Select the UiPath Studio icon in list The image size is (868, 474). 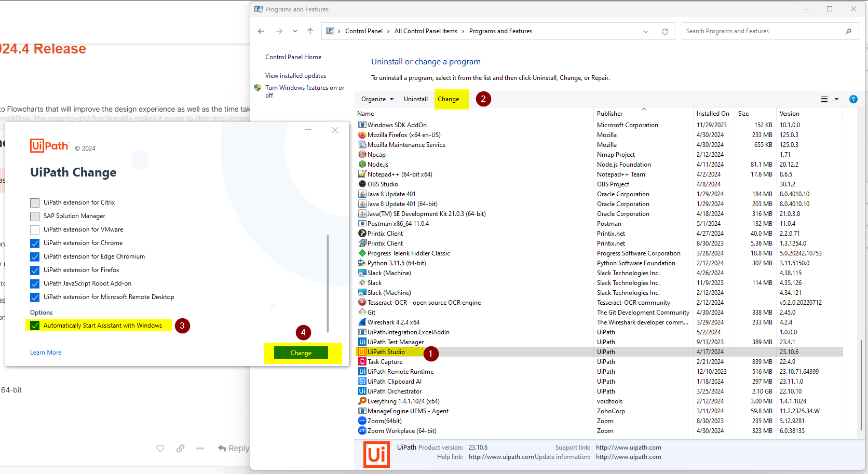[x=362, y=352]
